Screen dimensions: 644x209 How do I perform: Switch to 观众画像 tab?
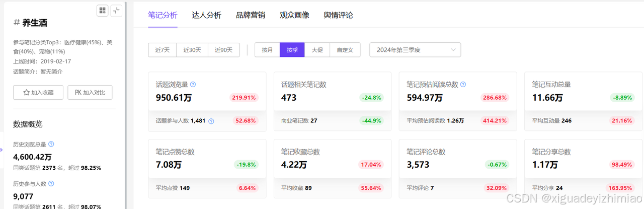pyautogui.click(x=294, y=15)
